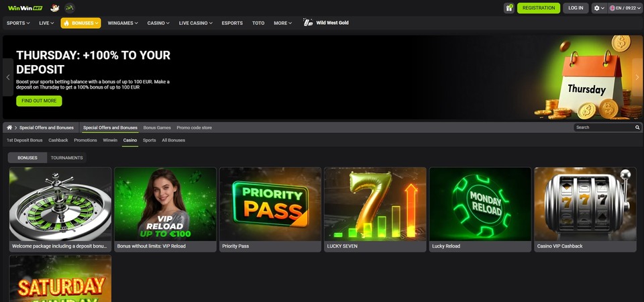Click 'Bonus without limits: VIP Reload' caption
This screenshot has width=644, height=302.
click(151, 246)
